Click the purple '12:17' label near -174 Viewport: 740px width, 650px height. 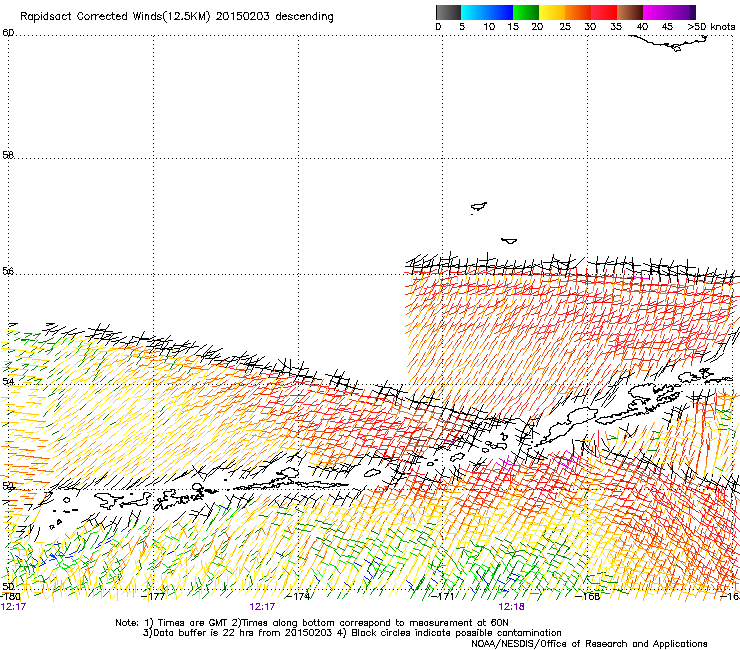262,607
